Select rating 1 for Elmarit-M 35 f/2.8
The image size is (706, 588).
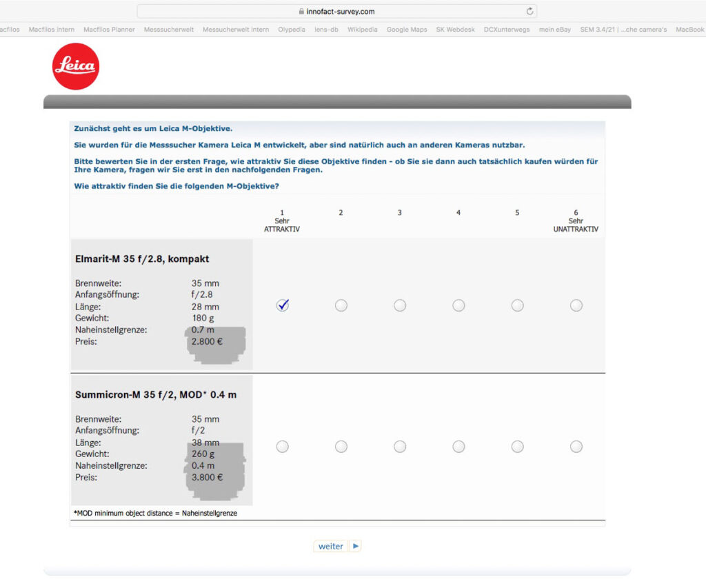coord(282,305)
